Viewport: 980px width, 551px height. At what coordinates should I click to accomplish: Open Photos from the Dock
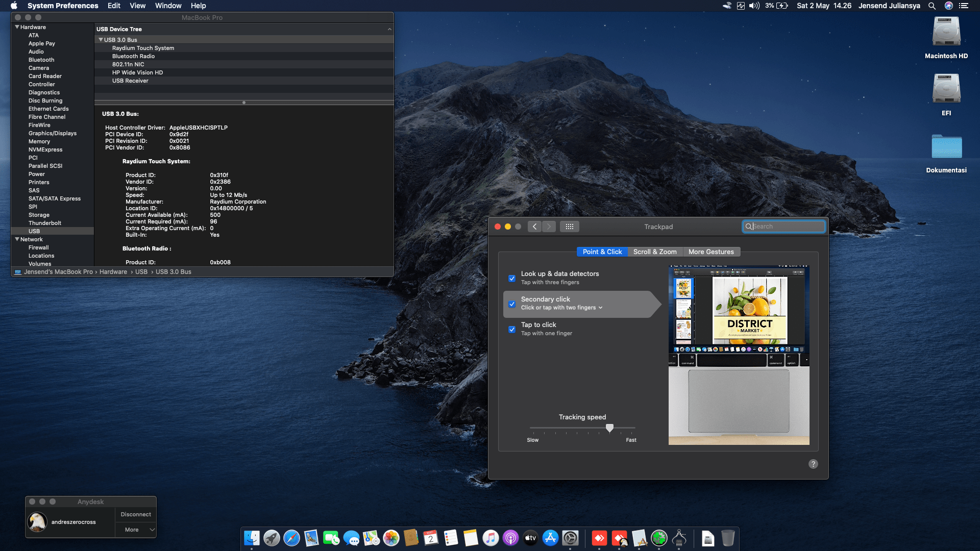pos(391,538)
